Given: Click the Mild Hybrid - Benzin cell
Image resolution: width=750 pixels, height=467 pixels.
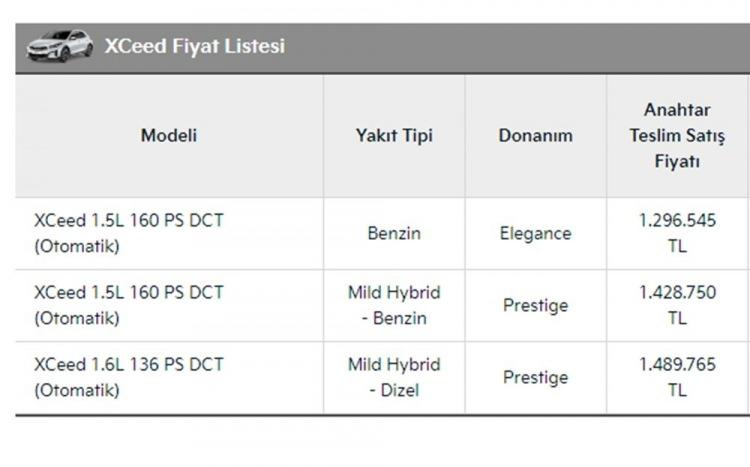Looking at the screenshot, I should coord(394,305).
